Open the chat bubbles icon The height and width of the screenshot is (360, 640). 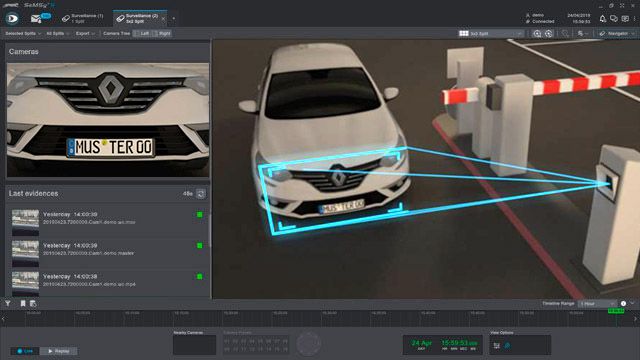613,18
